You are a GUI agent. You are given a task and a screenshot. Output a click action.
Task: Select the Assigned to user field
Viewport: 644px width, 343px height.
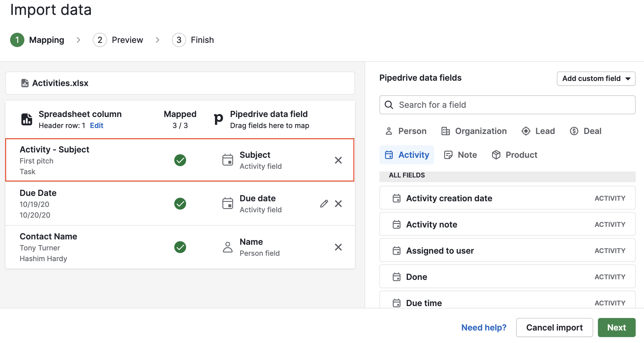(x=508, y=250)
